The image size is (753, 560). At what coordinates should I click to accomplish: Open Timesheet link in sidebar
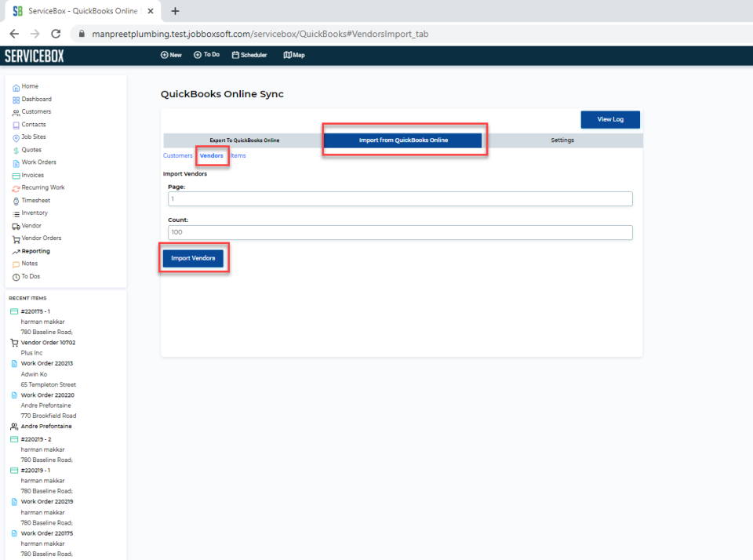tap(35, 200)
